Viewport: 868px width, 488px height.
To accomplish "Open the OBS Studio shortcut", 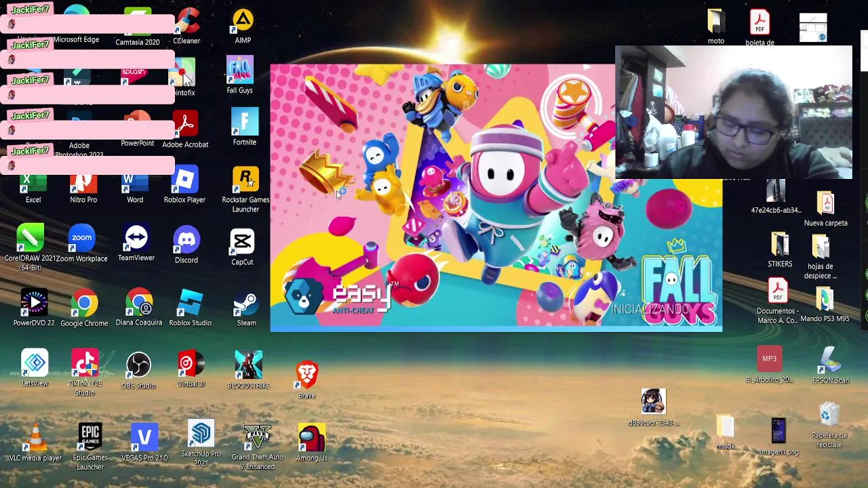I will click(x=138, y=371).
